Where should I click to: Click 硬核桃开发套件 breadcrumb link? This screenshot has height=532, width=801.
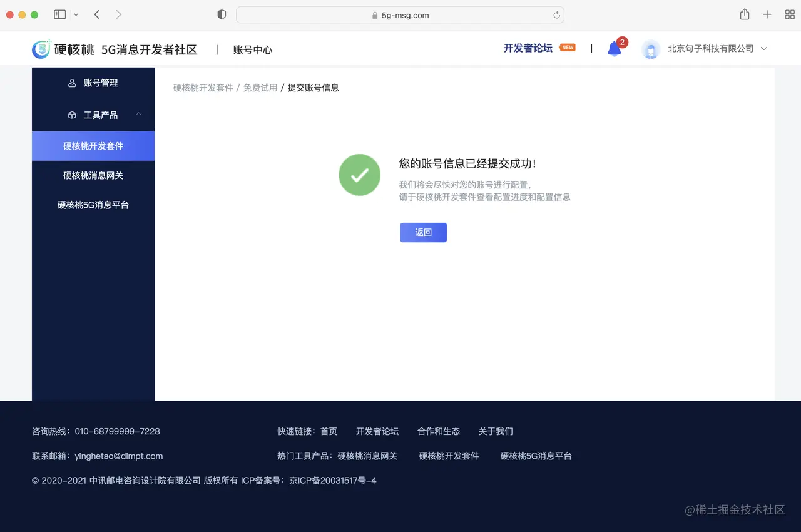(x=203, y=88)
